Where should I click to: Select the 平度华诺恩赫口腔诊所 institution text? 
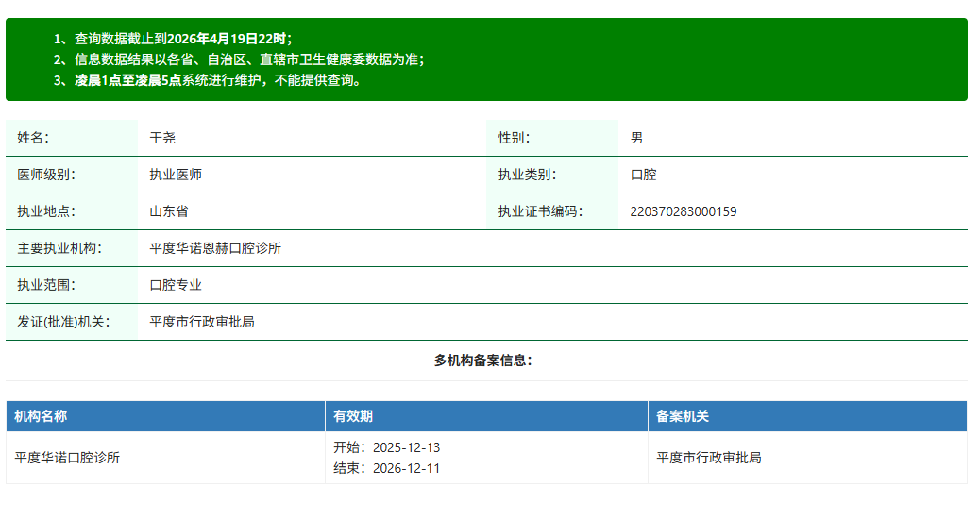(x=215, y=248)
